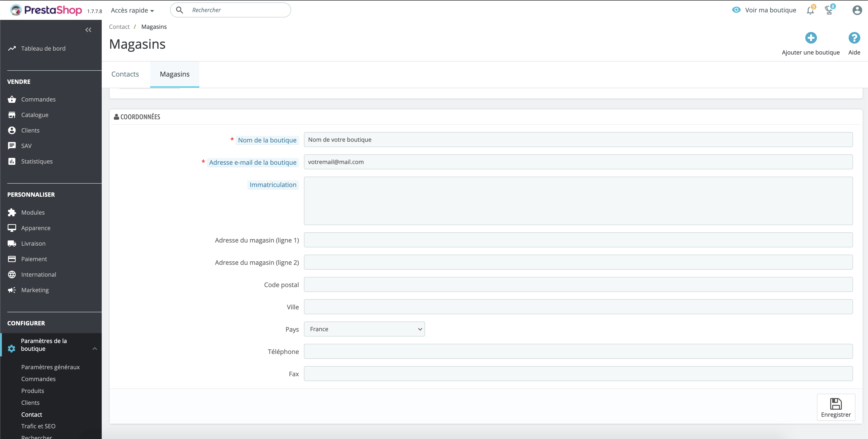Viewport: 868px width, 439px height.
Task: Click the Apparence monitor icon
Action: (12, 228)
